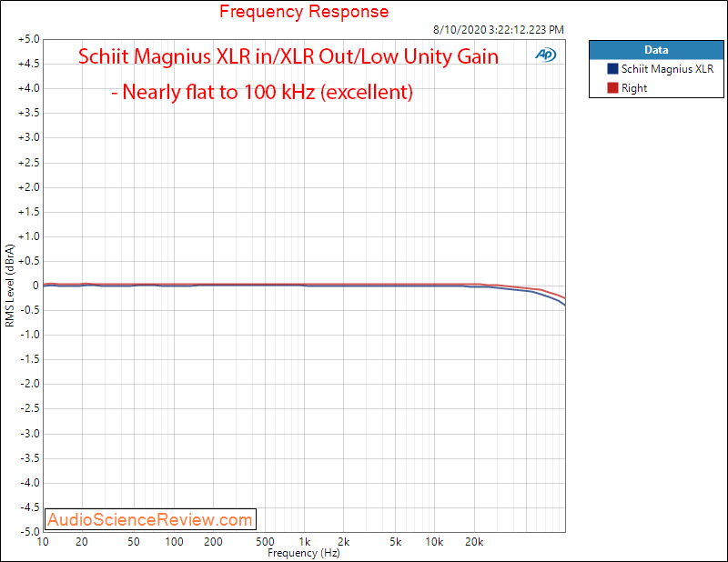Click the +5.0 y-axis tick label
The width and height of the screenshot is (728, 562).
point(29,39)
